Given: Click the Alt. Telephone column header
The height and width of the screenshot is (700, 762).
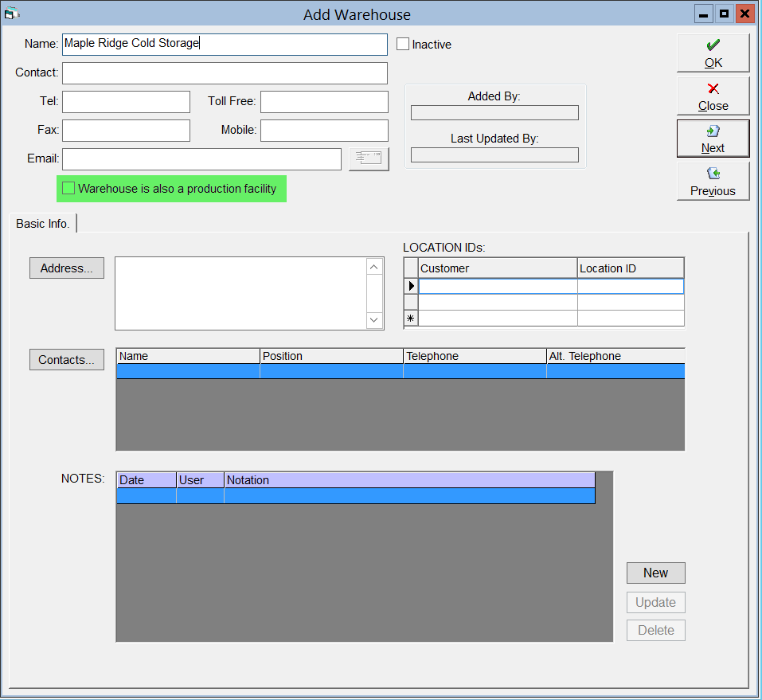Looking at the screenshot, I should click(x=615, y=356).
